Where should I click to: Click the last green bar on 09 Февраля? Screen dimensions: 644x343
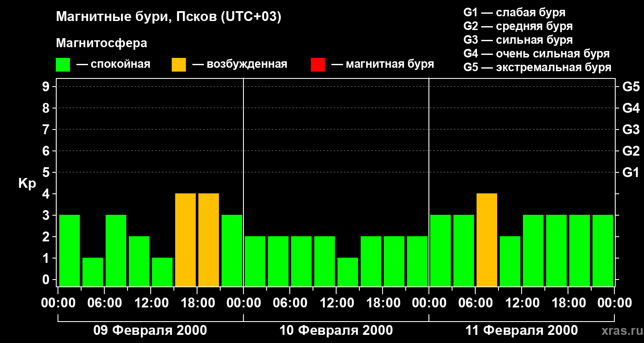tap(232, 250)
